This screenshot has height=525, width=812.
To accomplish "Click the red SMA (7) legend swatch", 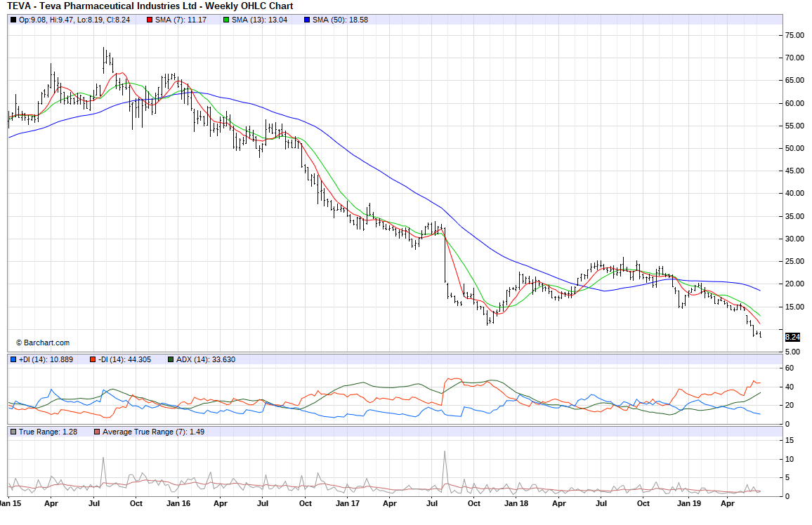I will coord(150,20).
